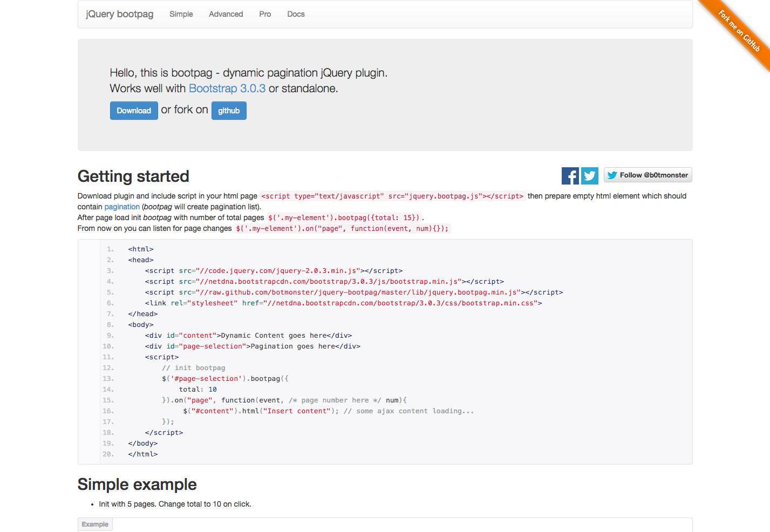Click the Simple example heading

point(137,485)
